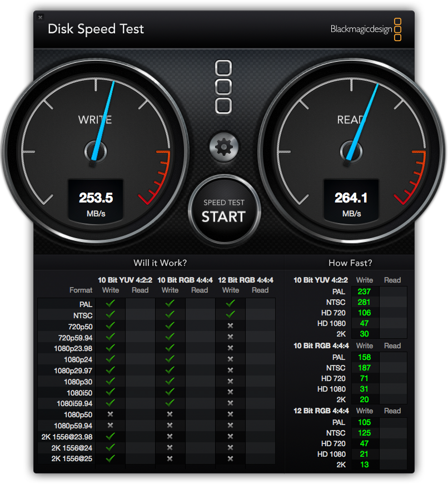Click the NTSC 281 write value for YUV
448x484 pixels.
[x=364, y=302]
